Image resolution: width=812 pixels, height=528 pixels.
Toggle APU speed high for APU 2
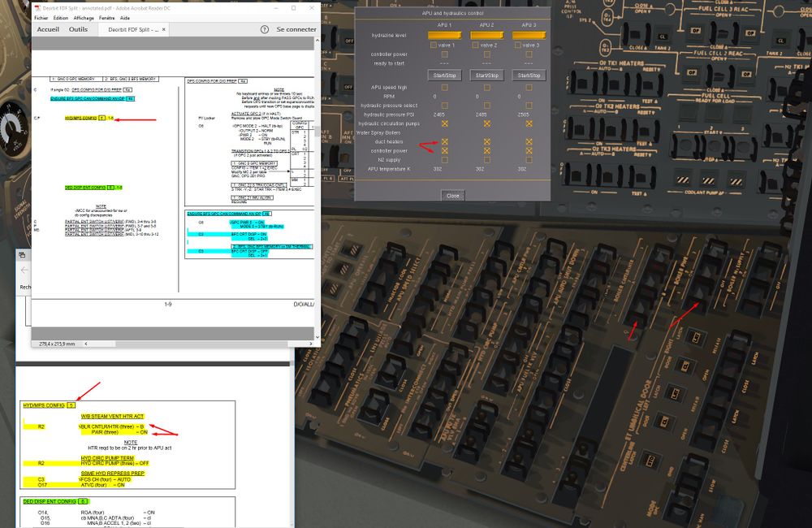(x=486, y=88)
